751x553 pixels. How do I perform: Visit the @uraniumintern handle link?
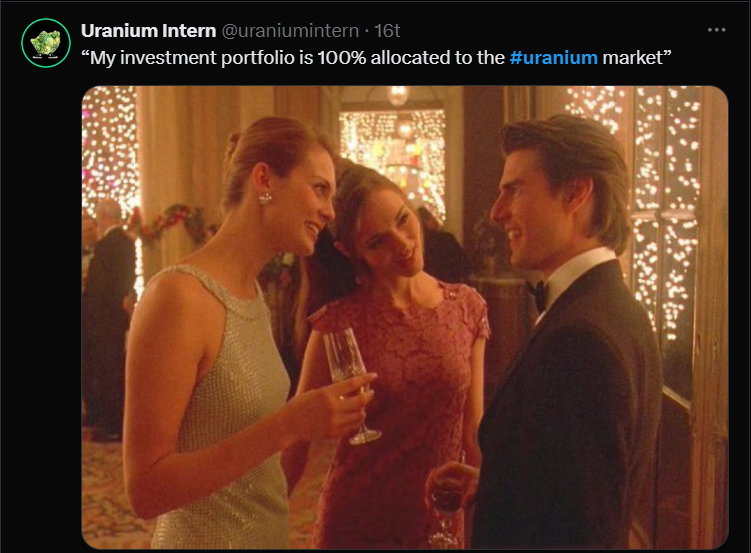(290, 31)
